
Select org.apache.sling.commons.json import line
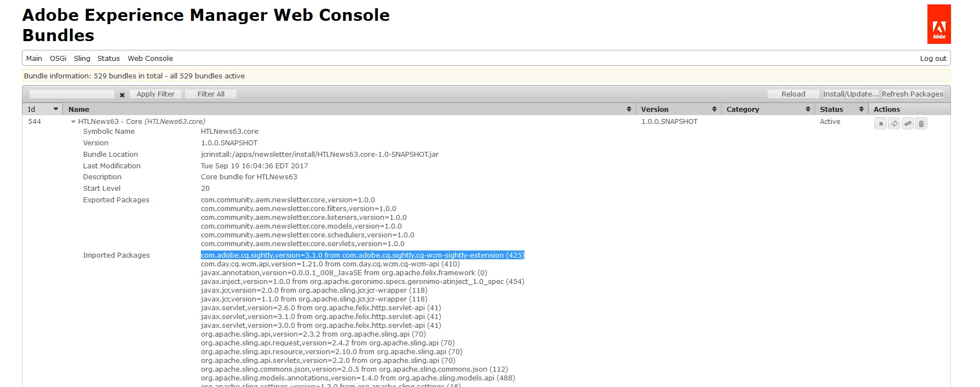click(354, 369)
